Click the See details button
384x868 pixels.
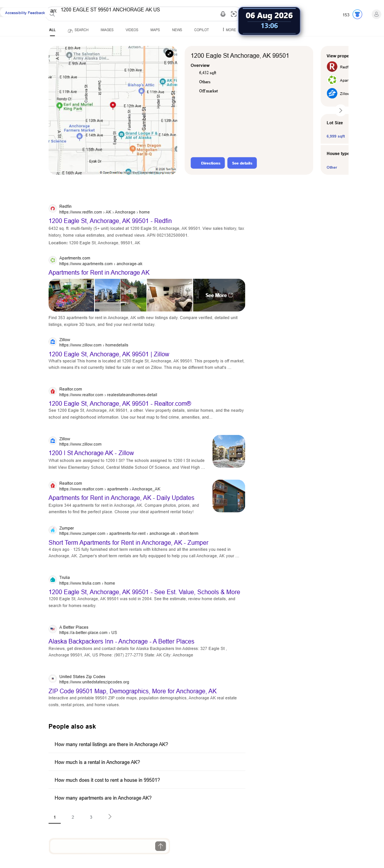242,163
